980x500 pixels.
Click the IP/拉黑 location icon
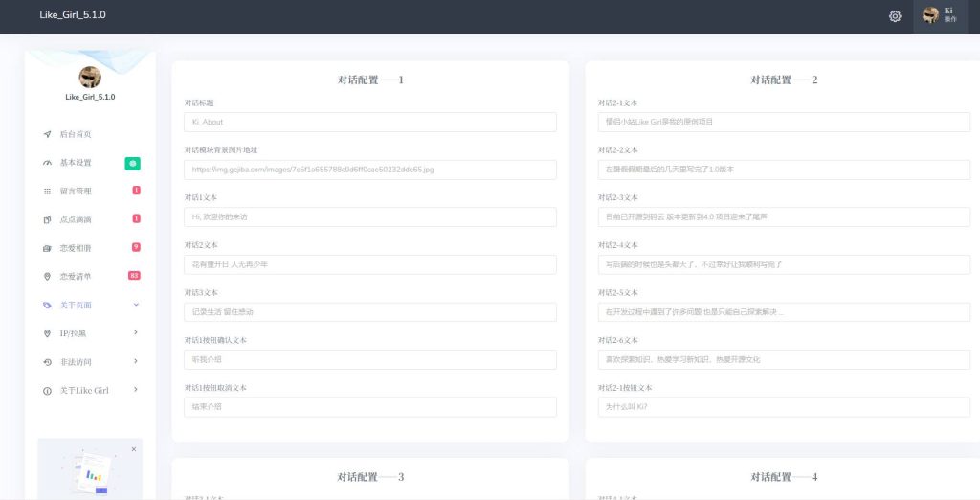click(x=48, y=333)
